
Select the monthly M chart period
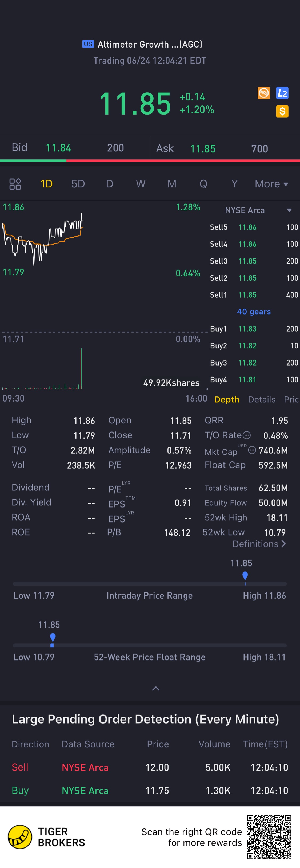[172, 184]
